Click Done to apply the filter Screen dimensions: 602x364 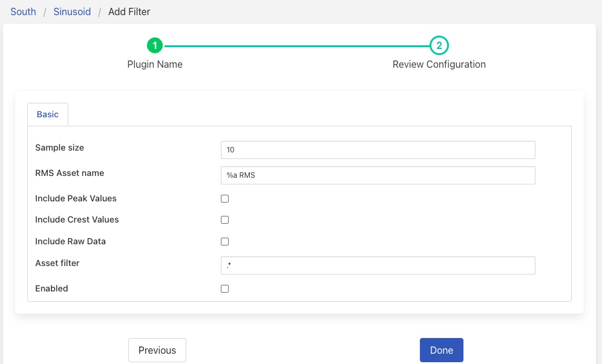pos(441,350)
